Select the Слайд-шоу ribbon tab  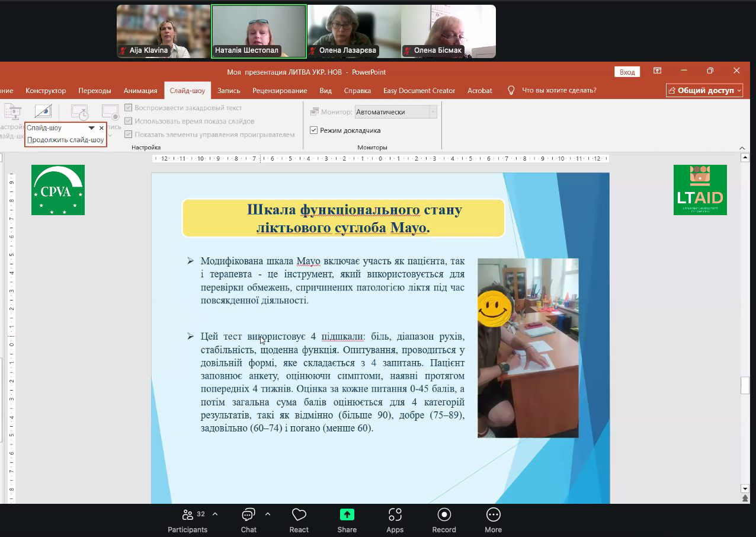coord(187,91)
